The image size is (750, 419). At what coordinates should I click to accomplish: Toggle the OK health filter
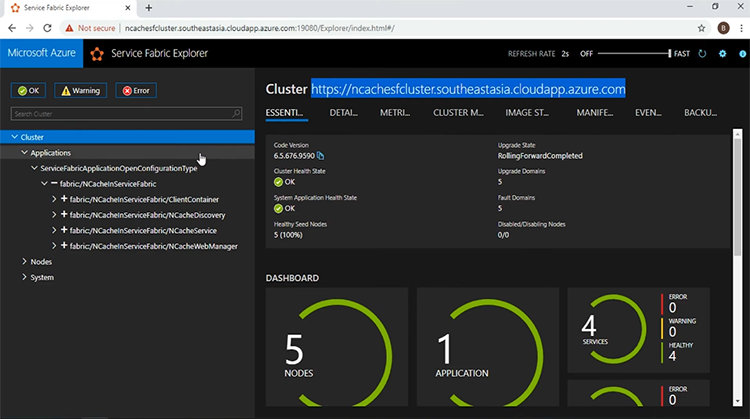point(28,90)
